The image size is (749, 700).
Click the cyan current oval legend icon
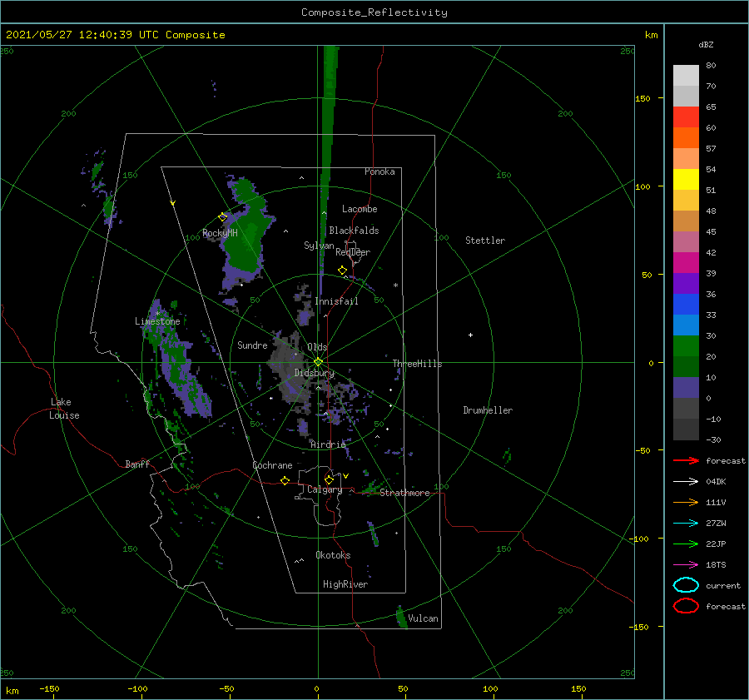point(686,585)
